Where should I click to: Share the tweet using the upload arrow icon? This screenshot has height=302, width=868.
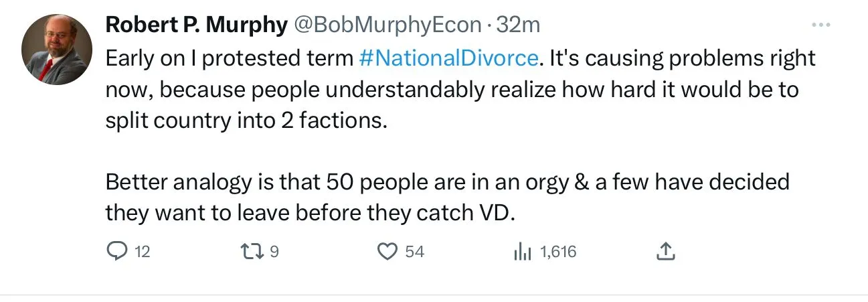pyautogui.click(x=665, y=251)
